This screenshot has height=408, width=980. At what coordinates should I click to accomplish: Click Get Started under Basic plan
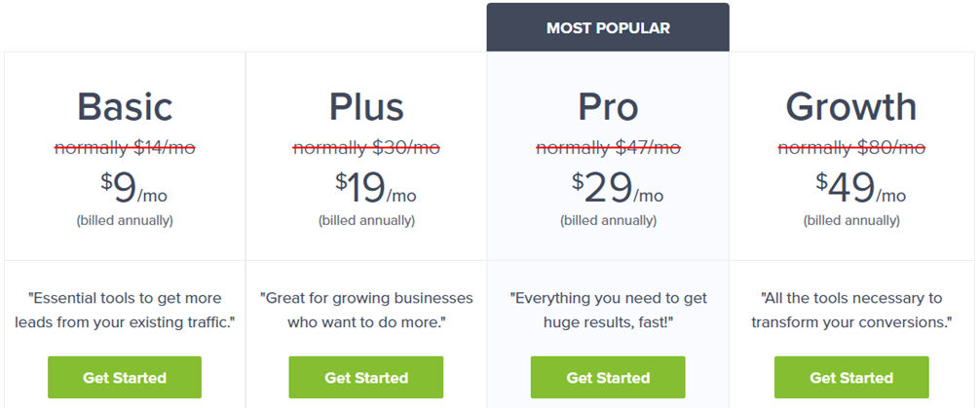click(x=125, y=378)
